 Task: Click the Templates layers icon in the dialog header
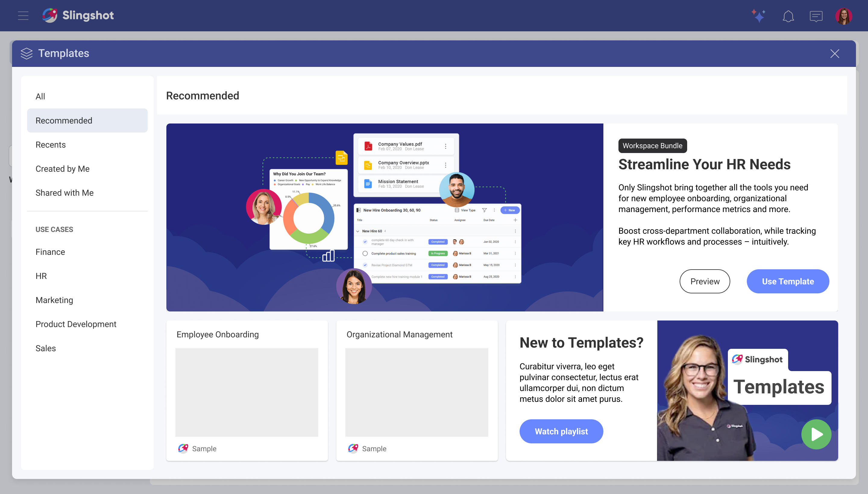click(x=27, y=53)
